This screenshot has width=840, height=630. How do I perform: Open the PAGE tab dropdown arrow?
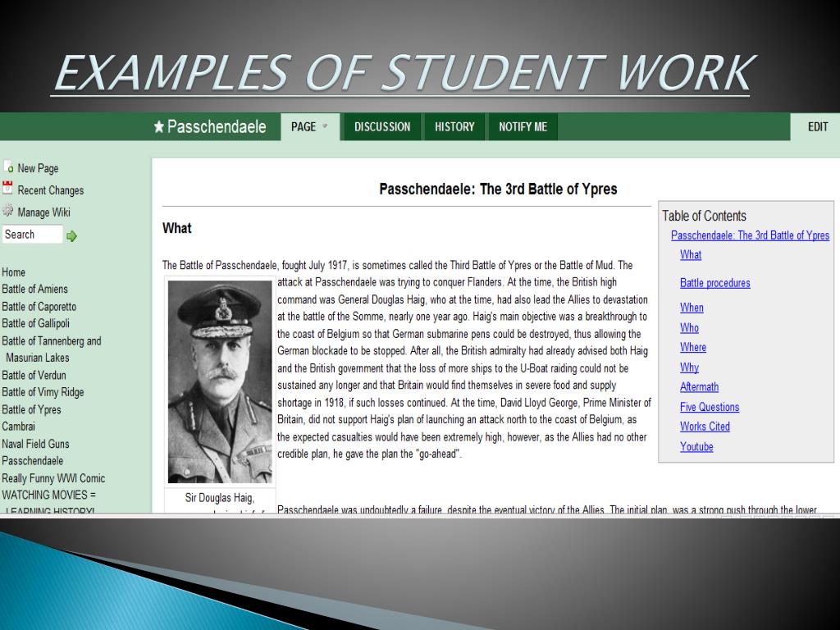(x=325, y=127)
